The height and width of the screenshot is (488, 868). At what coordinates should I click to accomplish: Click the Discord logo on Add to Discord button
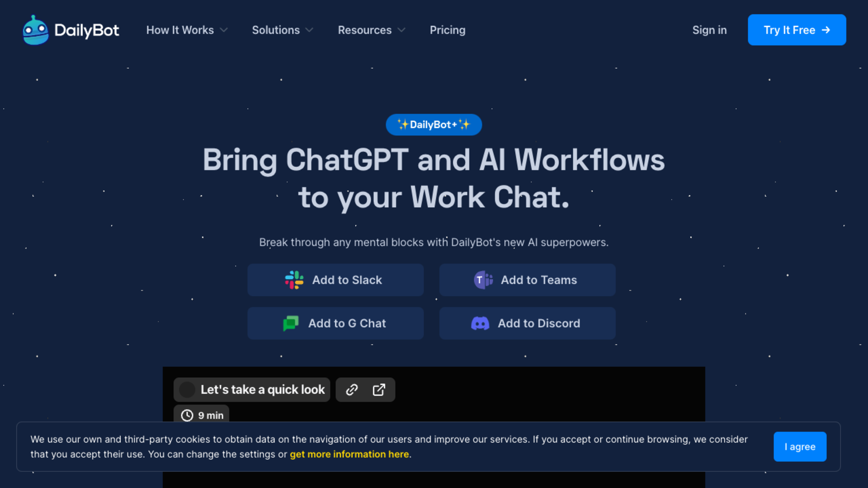pos(481,323)
